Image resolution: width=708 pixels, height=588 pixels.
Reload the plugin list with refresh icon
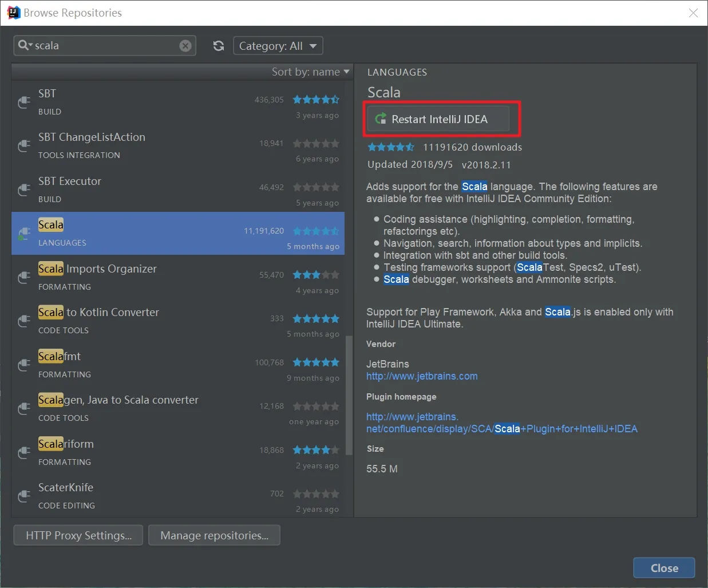219,46
